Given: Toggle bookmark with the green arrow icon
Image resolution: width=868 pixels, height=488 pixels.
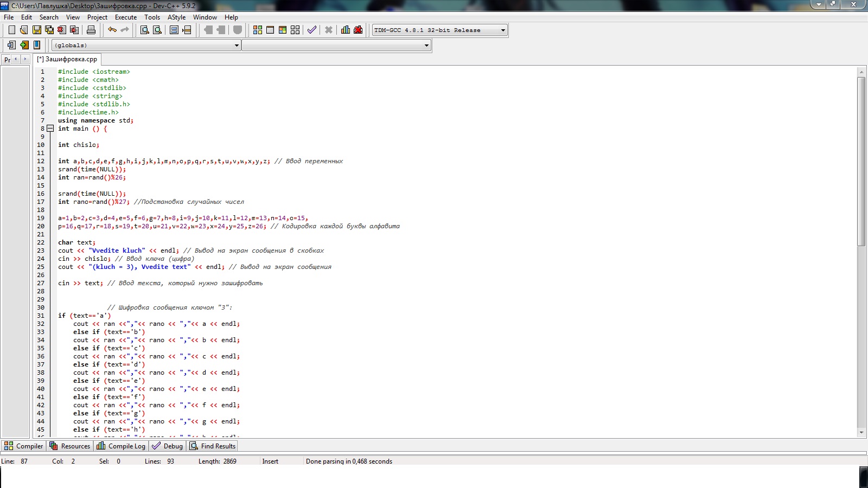Looking at the screenshot, I should pyautogui.click(x=24, y=45).
